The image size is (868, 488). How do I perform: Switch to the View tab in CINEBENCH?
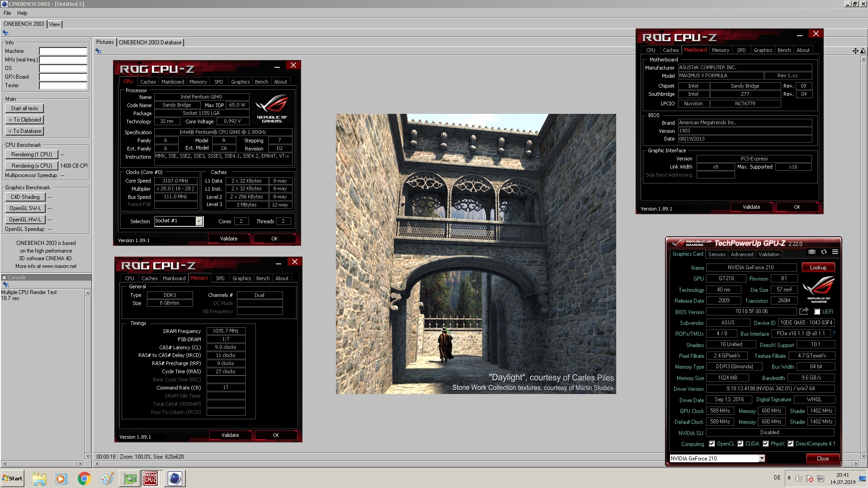tap(54, 24)
